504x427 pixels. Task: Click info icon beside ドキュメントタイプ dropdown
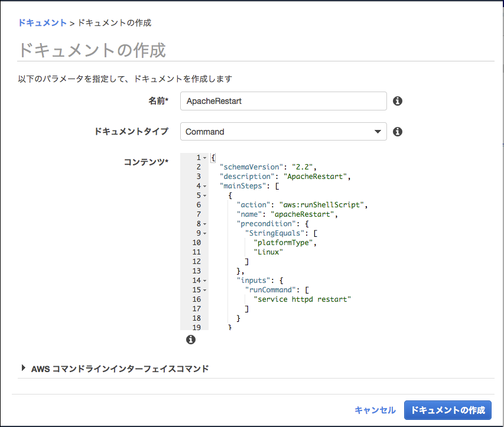[398, 132]
